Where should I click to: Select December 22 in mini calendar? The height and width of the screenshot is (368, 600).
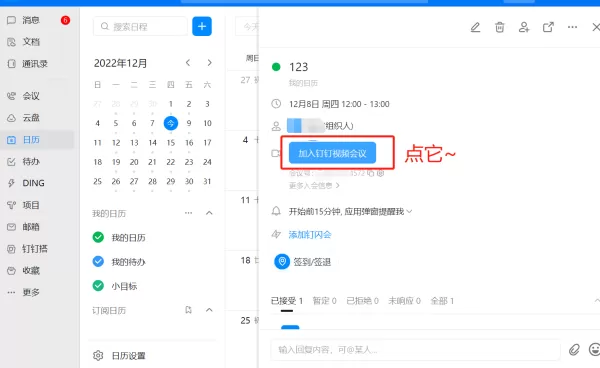pyautogui.click(x=171, y=162)
